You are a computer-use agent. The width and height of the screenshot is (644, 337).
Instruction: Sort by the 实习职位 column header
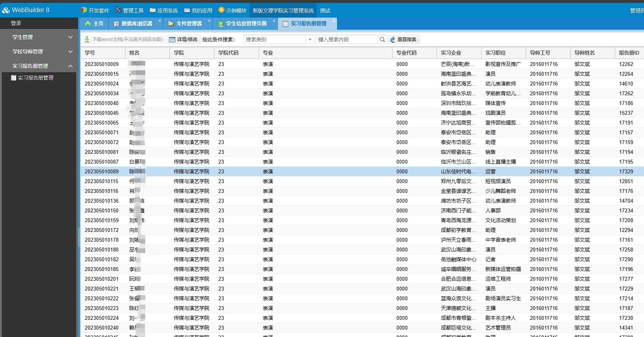(x=503, y=53)
